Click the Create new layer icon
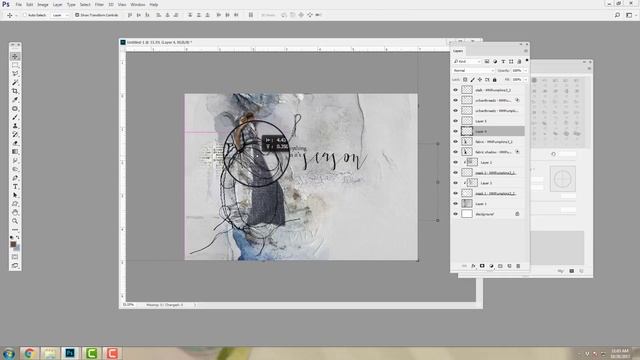The width and height of the screenshot is (640, 360). point(509,266)
